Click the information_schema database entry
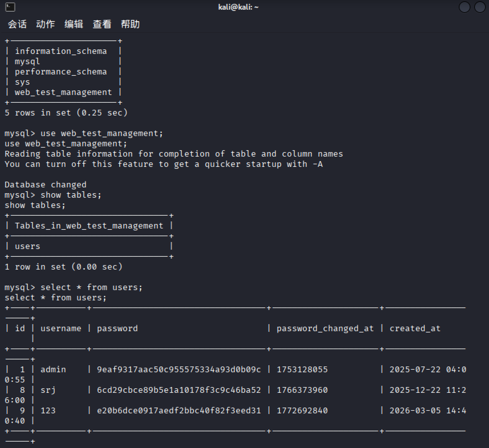The width and height of the screenshot is (489, 448). coord(61,51)
